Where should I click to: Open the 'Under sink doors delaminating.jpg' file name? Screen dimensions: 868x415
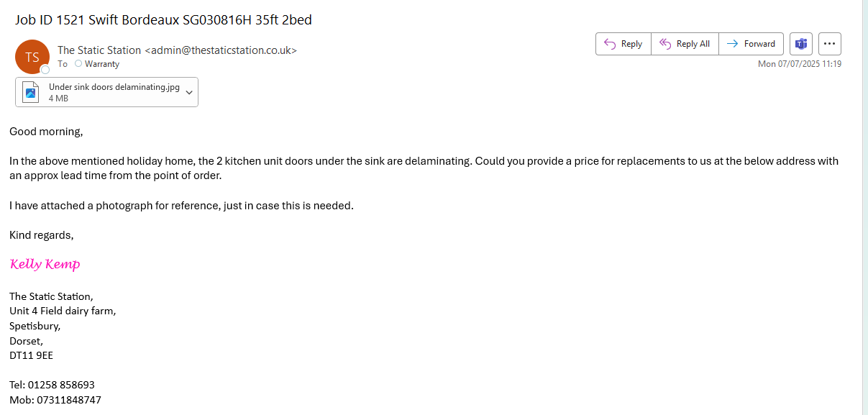pyautogui.click(x=114, y=87)
